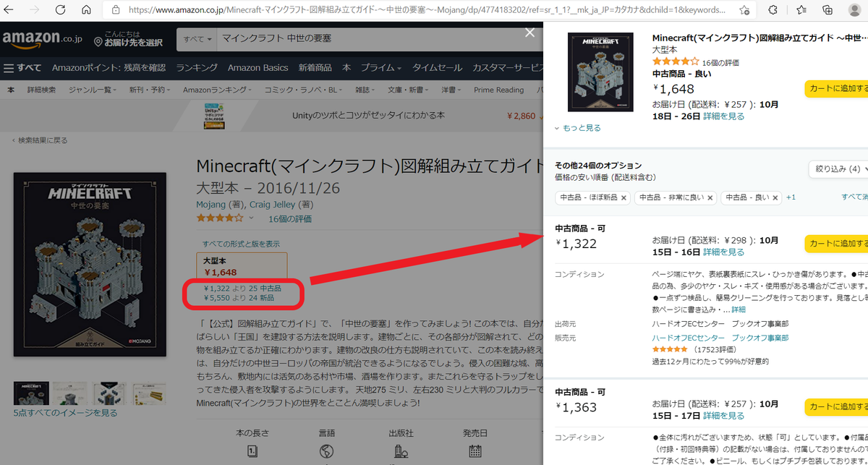Viewport: 868px width, 465px height.
Task: Add this page to favorites with the star-plus icon
Action: 744,10
